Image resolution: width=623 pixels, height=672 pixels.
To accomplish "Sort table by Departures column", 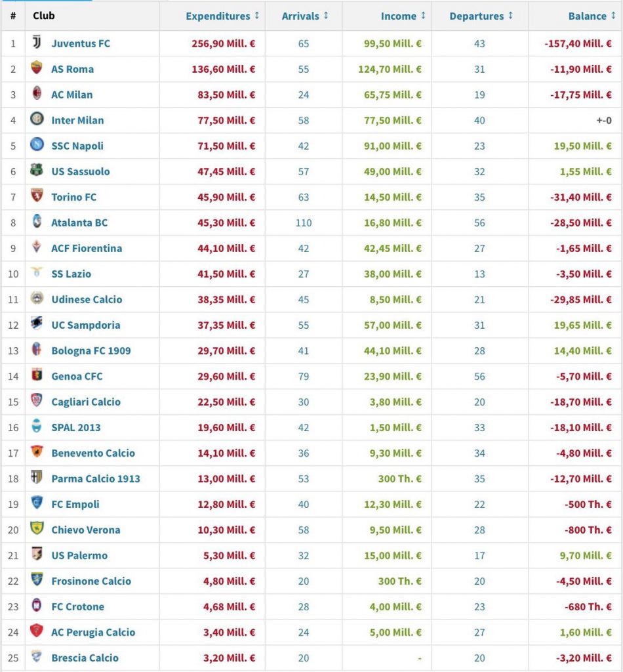I will tap(481, 16).
